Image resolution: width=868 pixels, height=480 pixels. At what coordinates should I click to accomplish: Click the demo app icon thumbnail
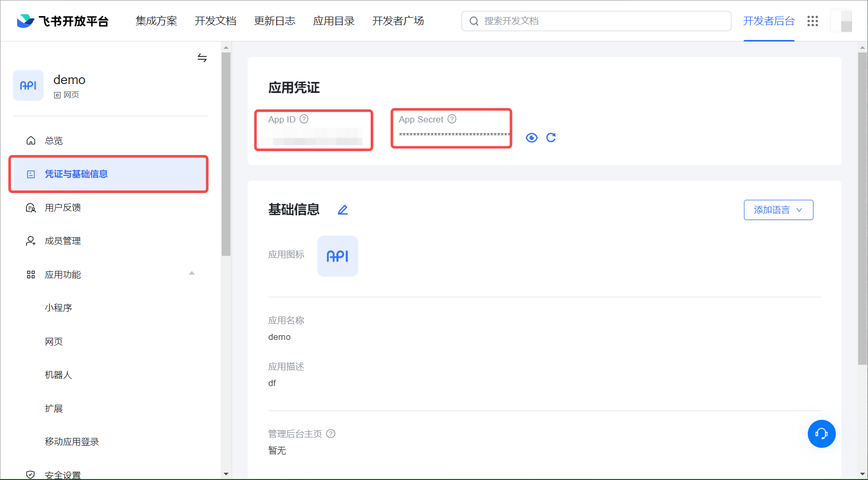(x=28, y=86)
